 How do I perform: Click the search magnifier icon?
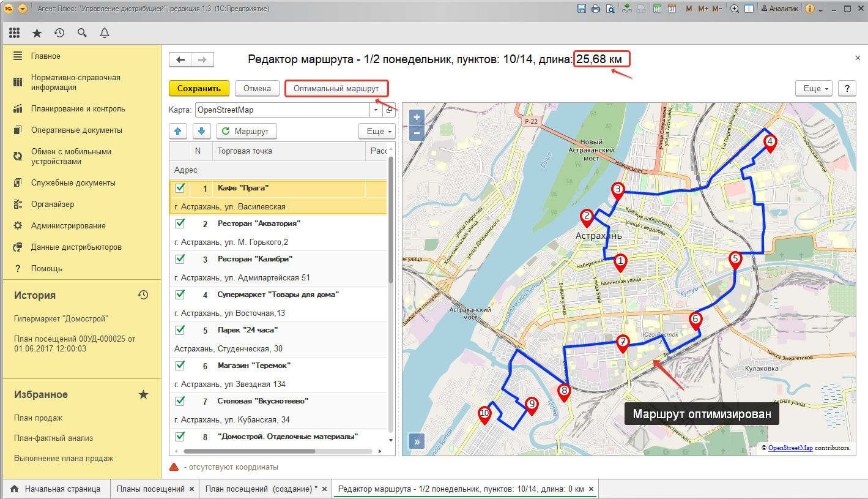point(82,33)
